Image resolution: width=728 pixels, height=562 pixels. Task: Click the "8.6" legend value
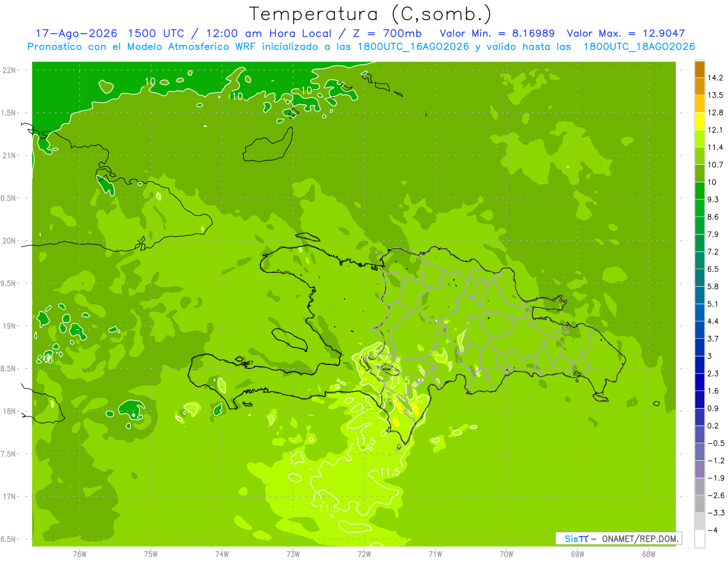click(713, 216)
